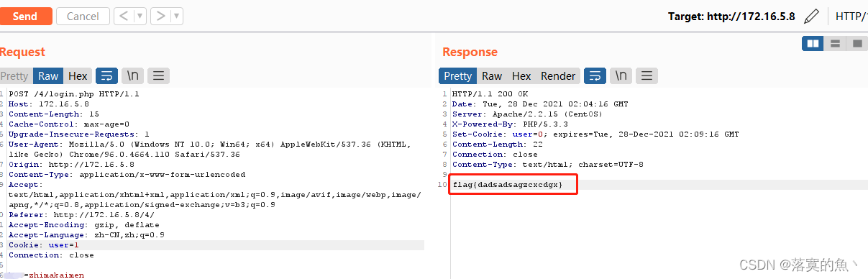868x279 pixels.
Task: Click the HTTP/1.1 200 OK status line
Action: point(490,94)
